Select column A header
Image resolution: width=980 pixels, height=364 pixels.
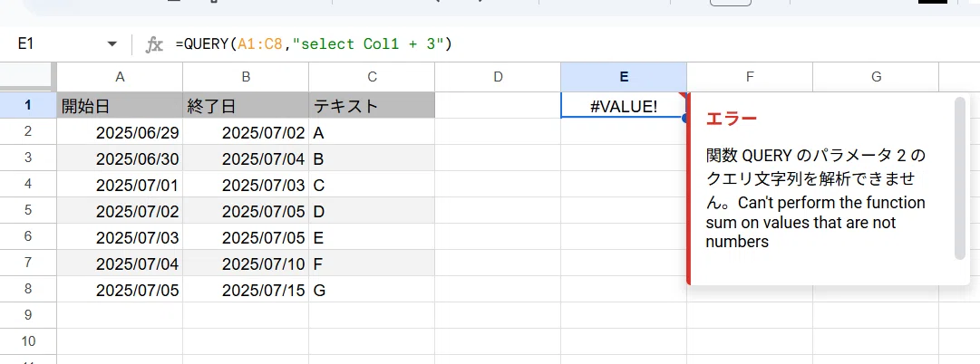click(120, 77)
